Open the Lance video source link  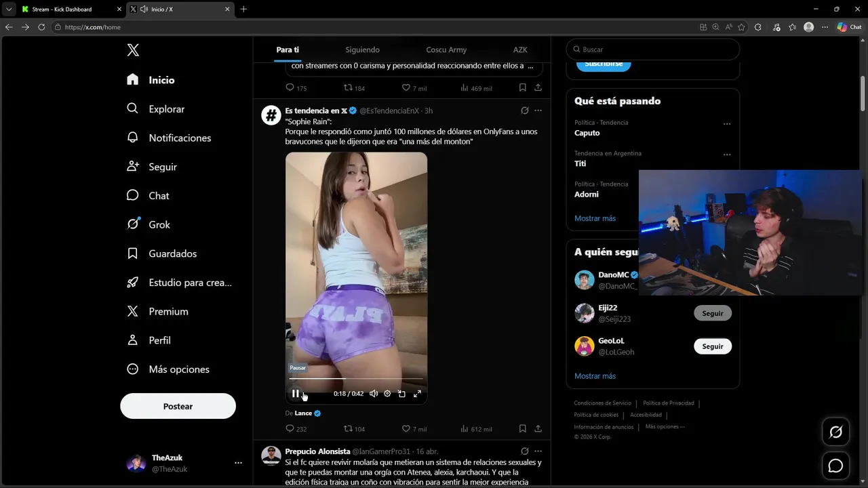pyautogui.click(x=303, y=413)
